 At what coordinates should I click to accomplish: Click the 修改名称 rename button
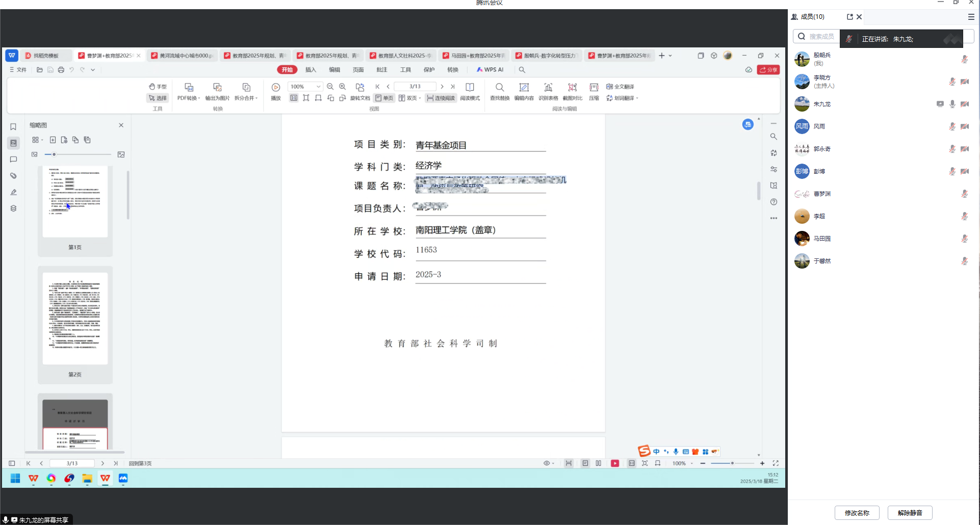(857, 513)
